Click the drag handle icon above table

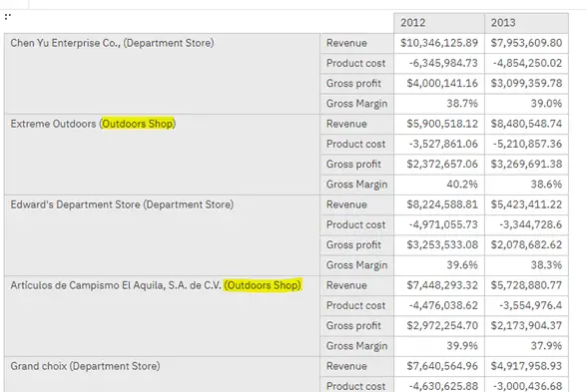click(8, 16)
